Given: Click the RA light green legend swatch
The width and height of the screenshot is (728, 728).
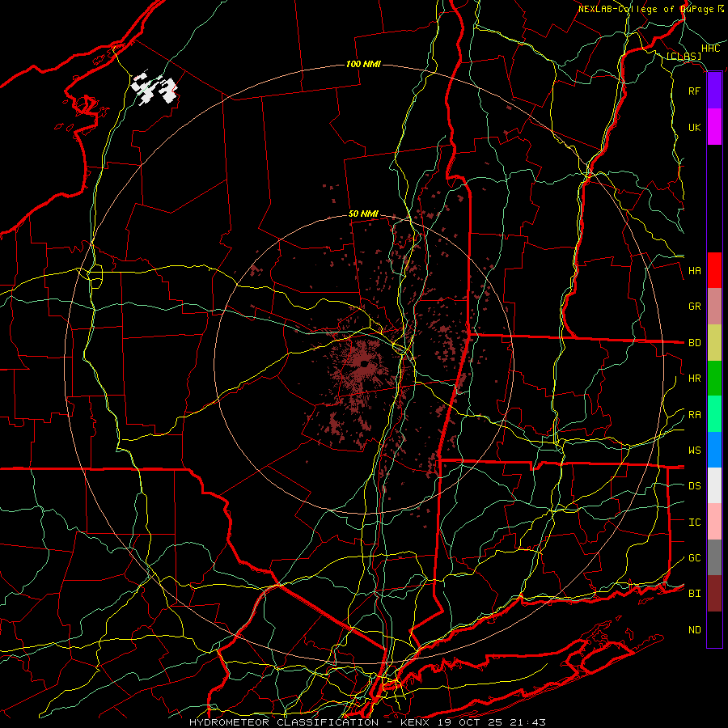Looking at the screenshot, I should point(714,414).
